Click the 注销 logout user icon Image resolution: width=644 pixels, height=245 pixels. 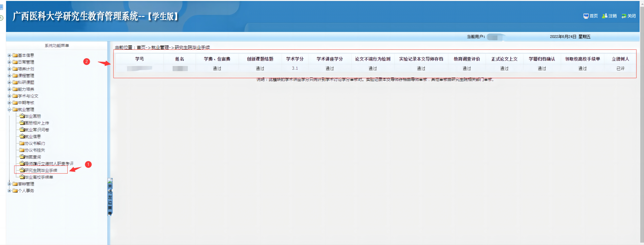pos(605,16)
